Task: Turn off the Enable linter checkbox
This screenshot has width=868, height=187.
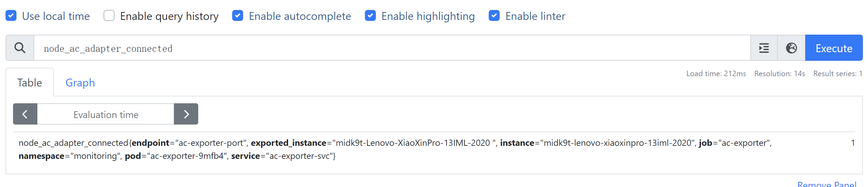Action: coord(494,16)
